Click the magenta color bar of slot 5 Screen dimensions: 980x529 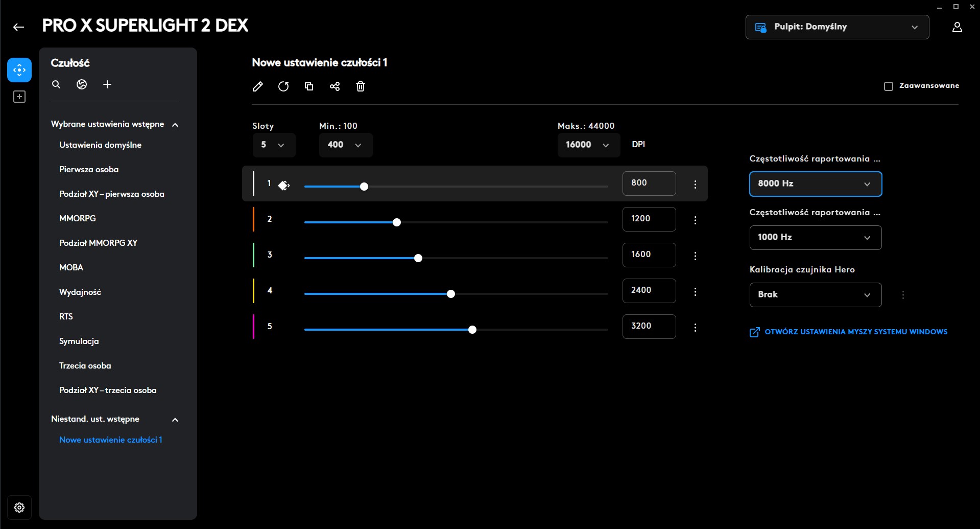pos(253,327)
